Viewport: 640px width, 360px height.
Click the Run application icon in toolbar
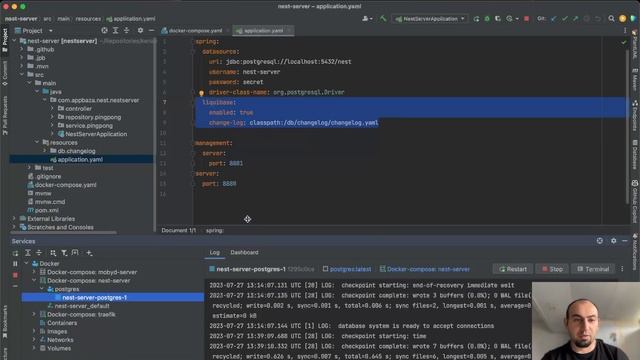pyautogui.click(x=476, y=19)
